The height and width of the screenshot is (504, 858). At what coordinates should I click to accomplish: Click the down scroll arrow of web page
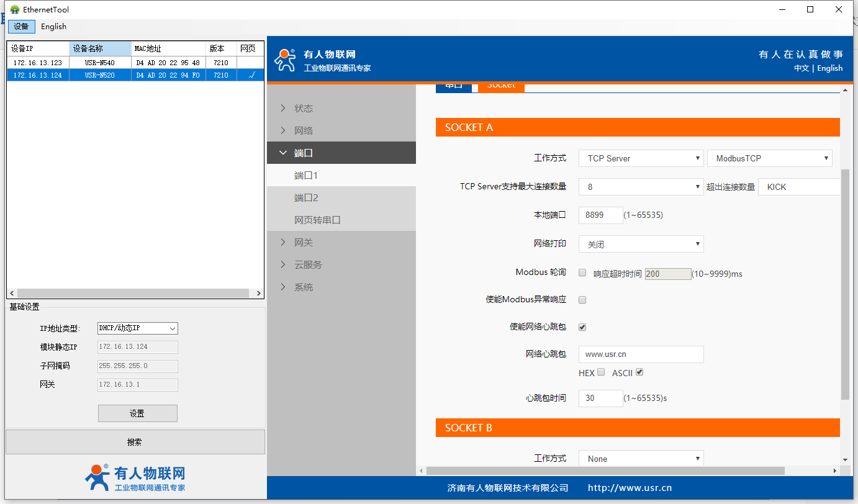pos(844,459)
